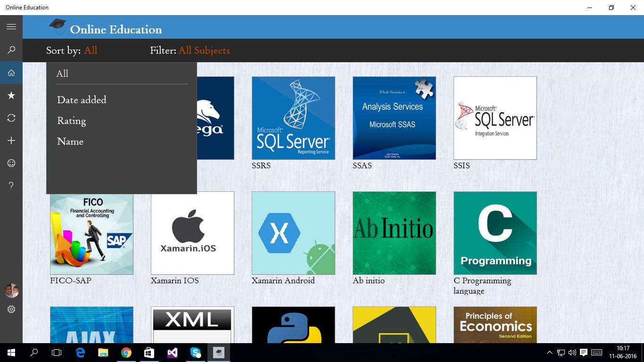Open the SSAS course tile

[394, 118]
